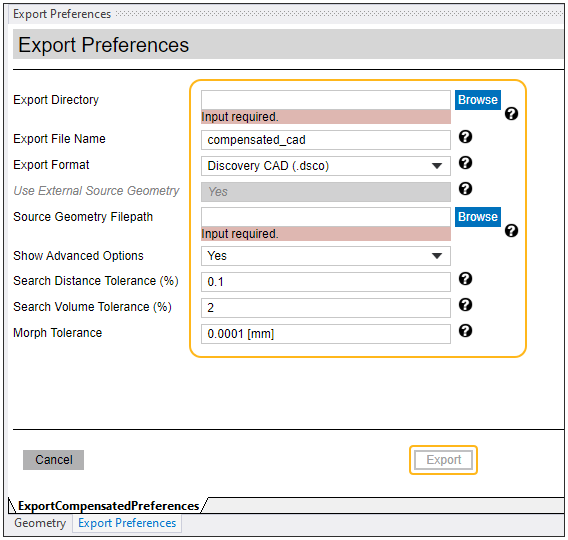Open help for Export Format

[465, 163]
